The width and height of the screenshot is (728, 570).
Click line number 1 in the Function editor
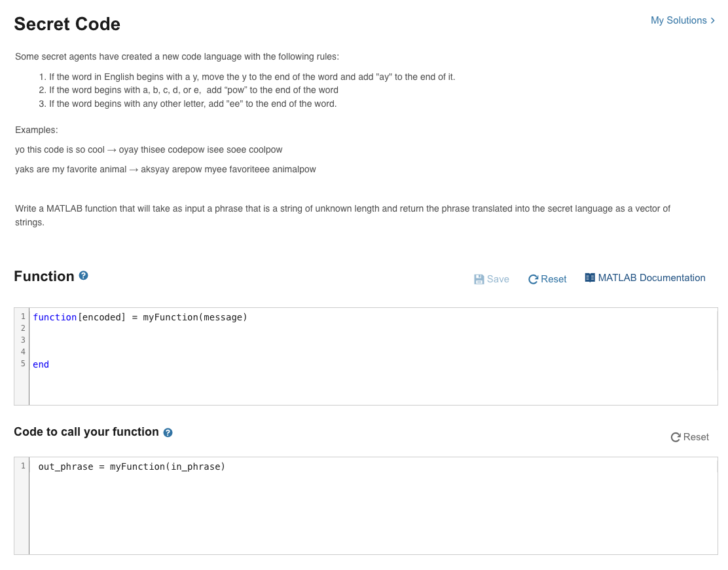(x=23, y=316)
